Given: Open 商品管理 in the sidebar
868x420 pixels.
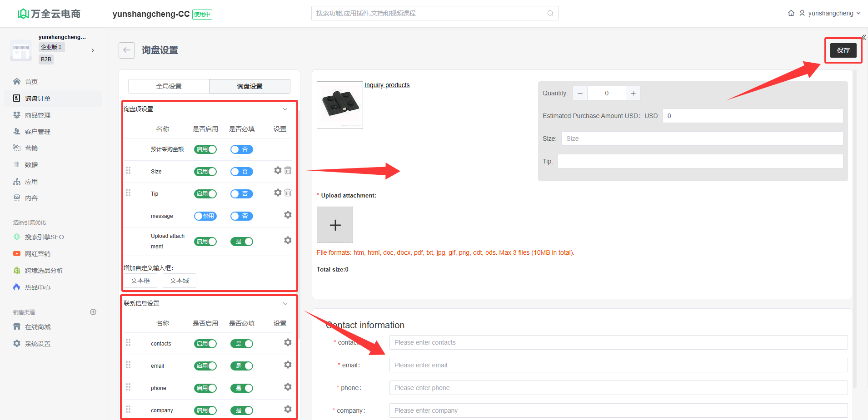Looking at the screenshot, I should click(37, 115).
